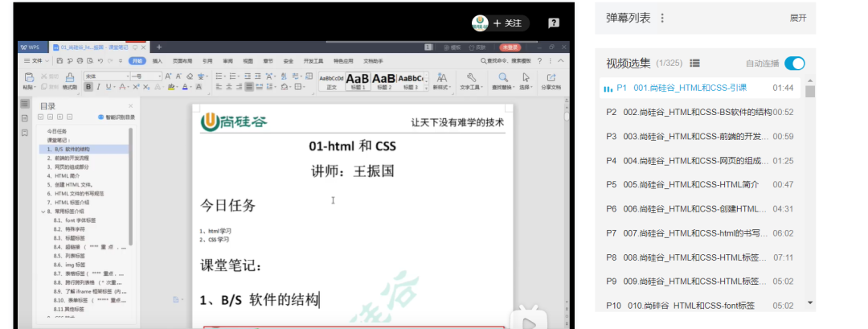Open the font size (一号) dropdown
Image resolution: width=868 pixels, height=329 pixels.
160,76
